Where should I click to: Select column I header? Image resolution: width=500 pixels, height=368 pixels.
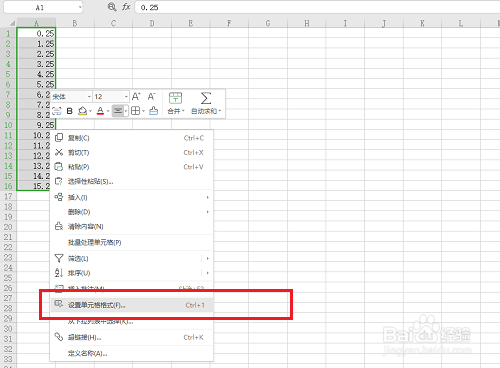pos(345,23)
